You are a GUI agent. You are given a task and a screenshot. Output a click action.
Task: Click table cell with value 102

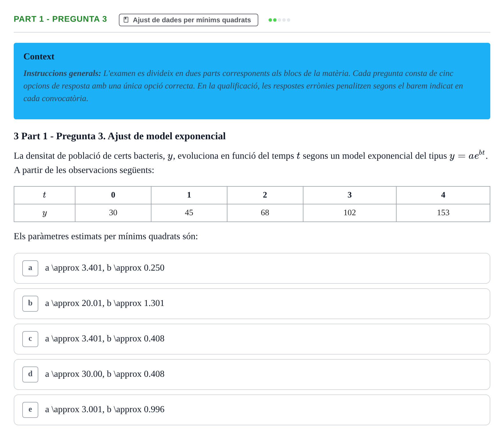point(350,213)
